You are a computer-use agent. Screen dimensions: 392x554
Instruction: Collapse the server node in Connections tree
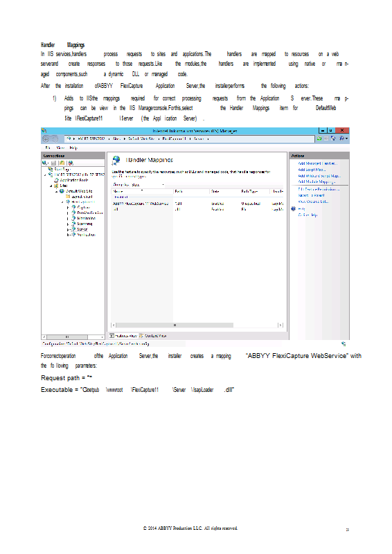pyautogui.click(x=45, y=175)
